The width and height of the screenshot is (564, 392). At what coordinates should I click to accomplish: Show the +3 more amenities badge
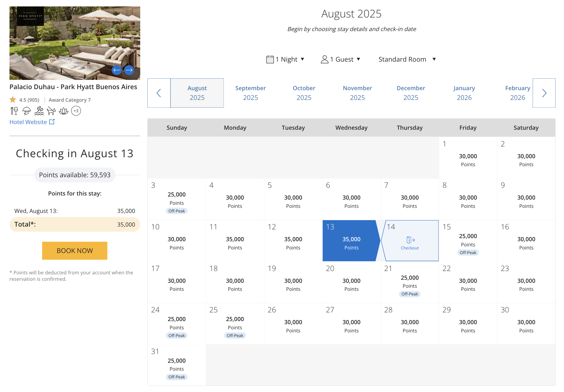tap(76, 111)
